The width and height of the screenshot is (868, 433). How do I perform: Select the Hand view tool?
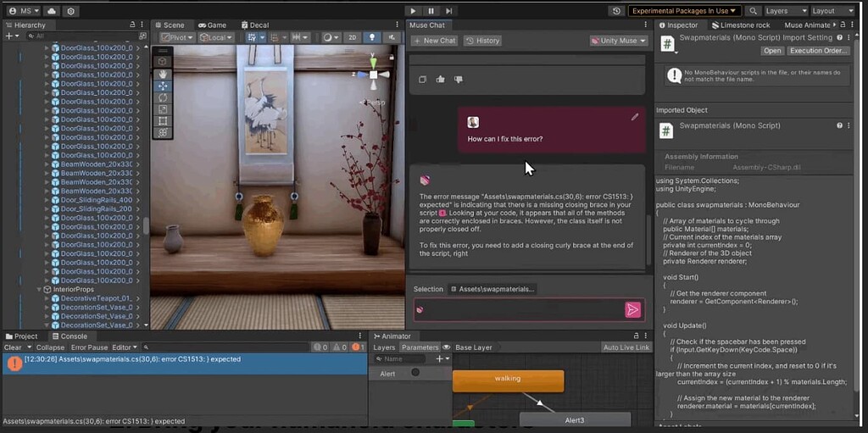coord(163,74)
